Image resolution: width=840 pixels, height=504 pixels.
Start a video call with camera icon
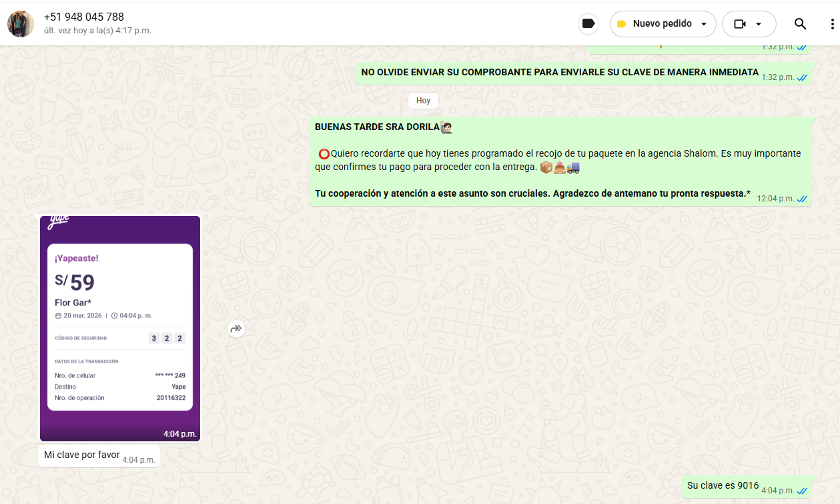point(739,24)
